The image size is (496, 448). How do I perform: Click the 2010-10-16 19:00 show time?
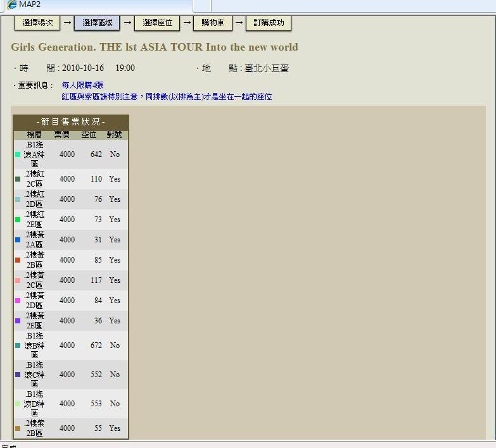tap(98, 68)
